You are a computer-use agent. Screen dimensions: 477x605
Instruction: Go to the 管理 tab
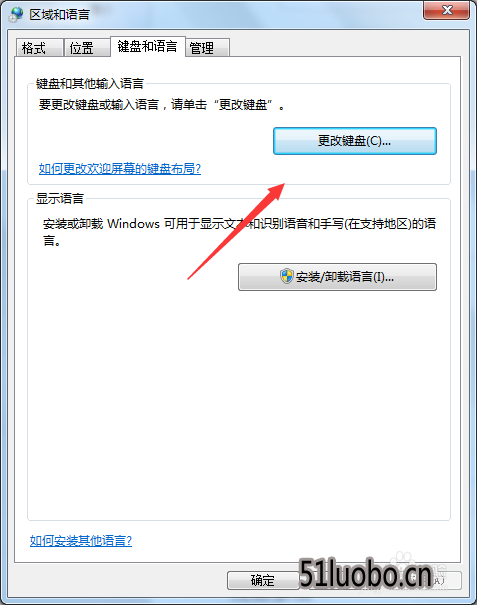(x=208, y=48)
